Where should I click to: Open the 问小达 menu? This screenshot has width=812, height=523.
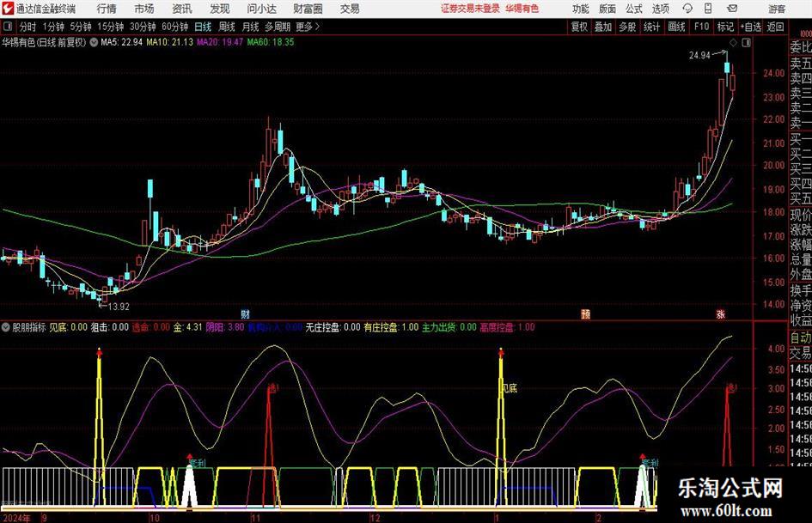[x=261, y=9]
